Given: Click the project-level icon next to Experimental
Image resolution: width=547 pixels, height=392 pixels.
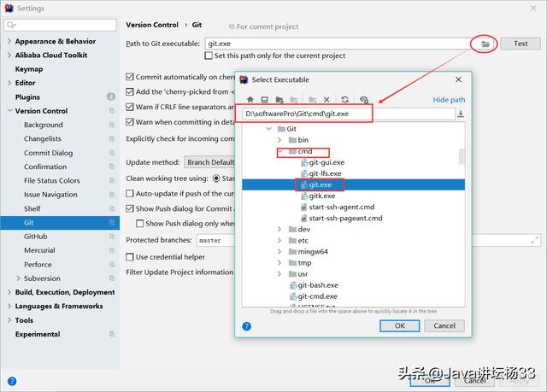Looking at the screenshot, I should pos(112,334).
